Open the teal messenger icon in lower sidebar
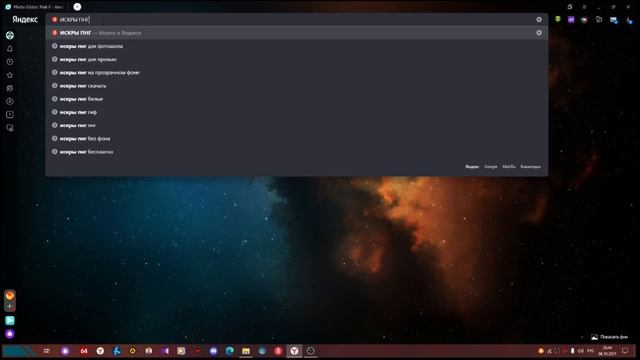The image size is (640, 360). click(x=10, y=320)
